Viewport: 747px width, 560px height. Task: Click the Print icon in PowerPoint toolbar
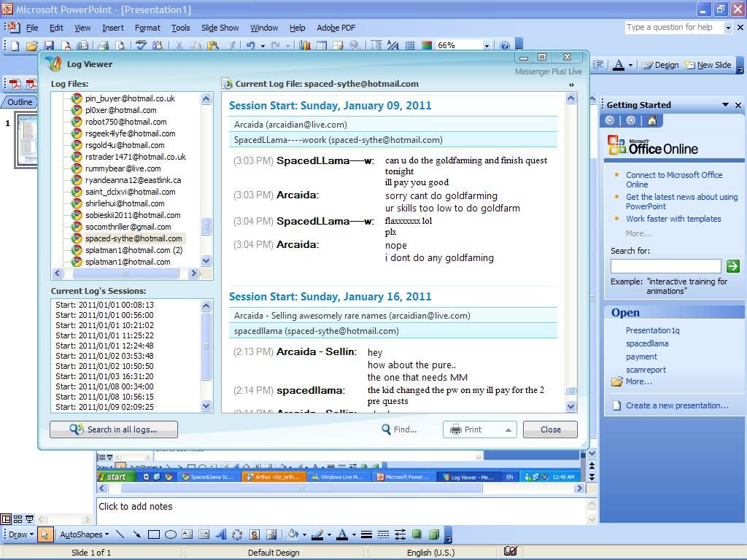click(103, 45)
